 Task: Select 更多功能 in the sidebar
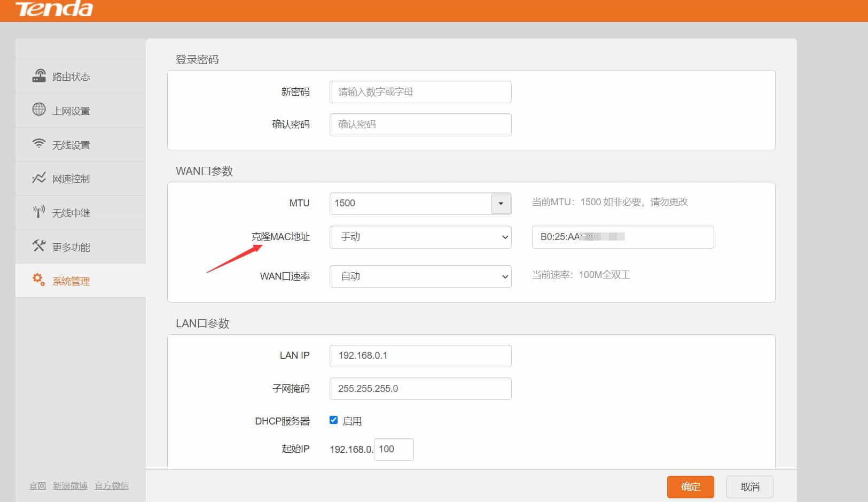point(81,247)
